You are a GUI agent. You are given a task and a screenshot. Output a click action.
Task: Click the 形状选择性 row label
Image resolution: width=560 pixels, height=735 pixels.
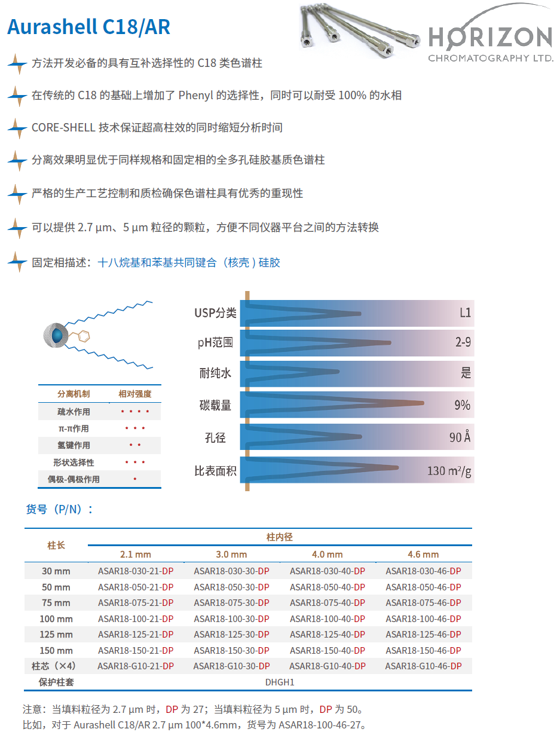tap(74, 462)
